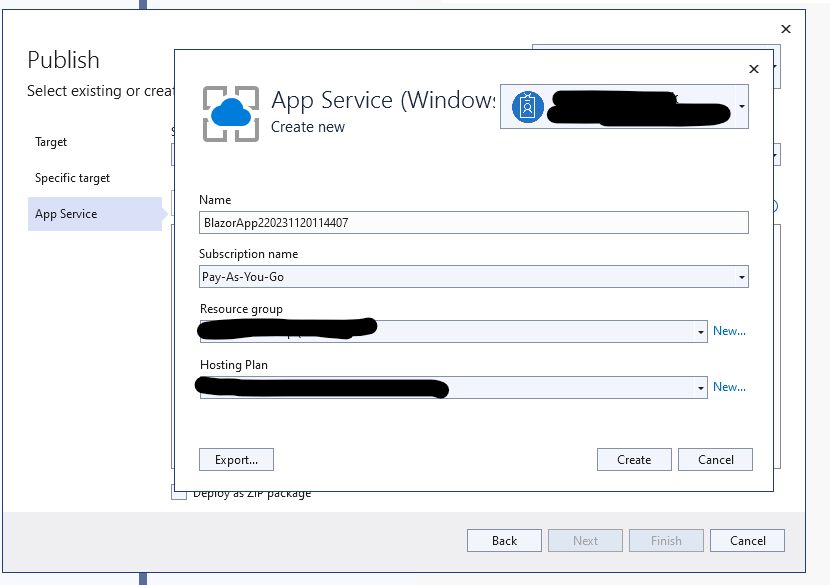Open the account selector dropdown arrow

coord(742,106)
